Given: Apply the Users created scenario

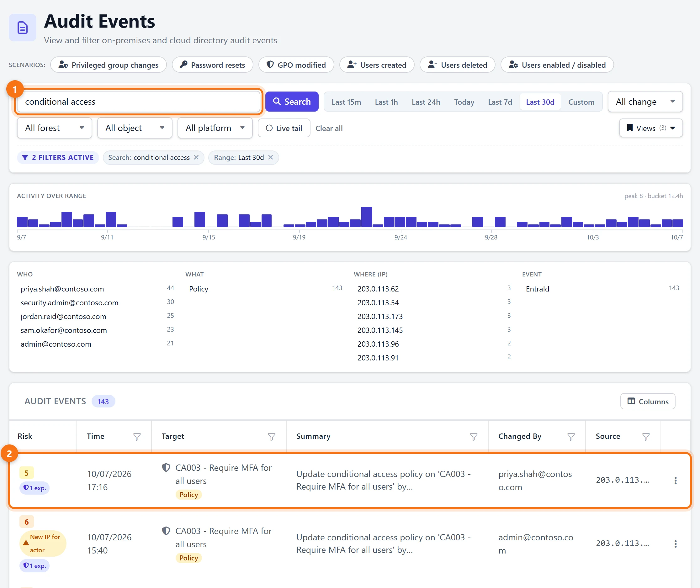Looking at the screenshot, I should point(377,65).
